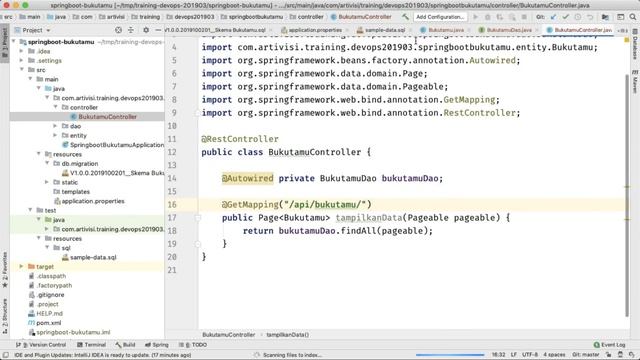
Task: Click the tool windows toggle icon in status bar
Action: (x=5, y=355)
